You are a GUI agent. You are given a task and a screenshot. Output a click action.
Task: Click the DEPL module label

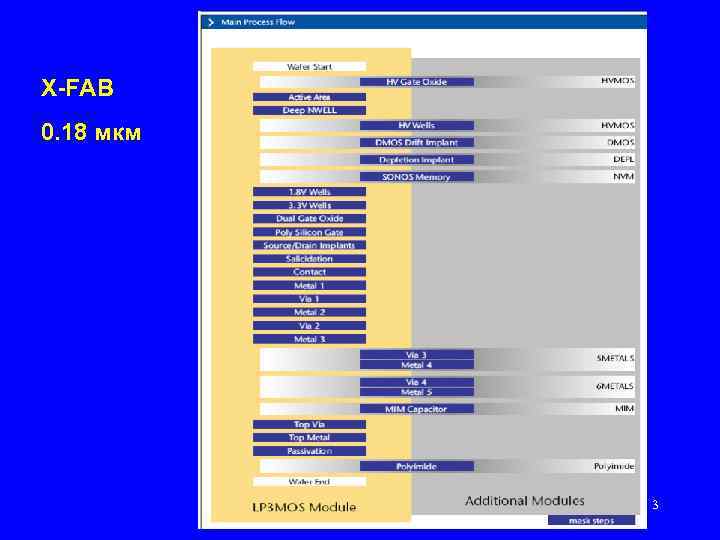click(623, 159)
